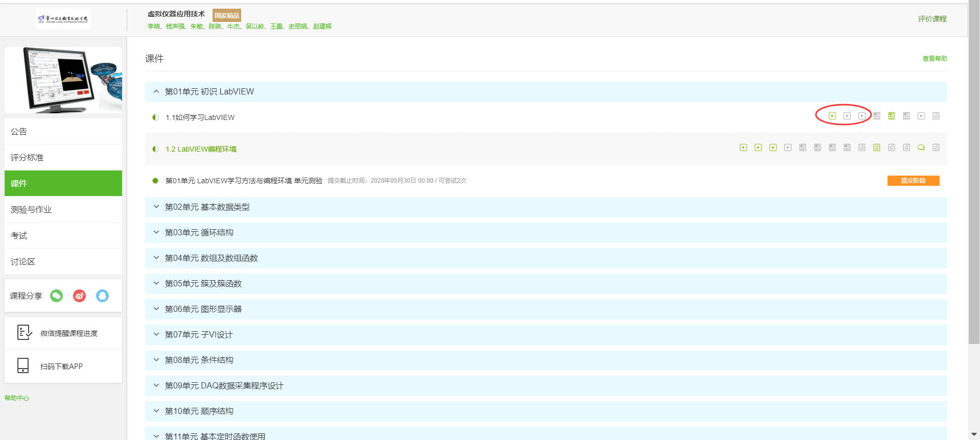Open the 考试 sidebar item
Viewport: 980px width, 440px height.
point(63,235)
